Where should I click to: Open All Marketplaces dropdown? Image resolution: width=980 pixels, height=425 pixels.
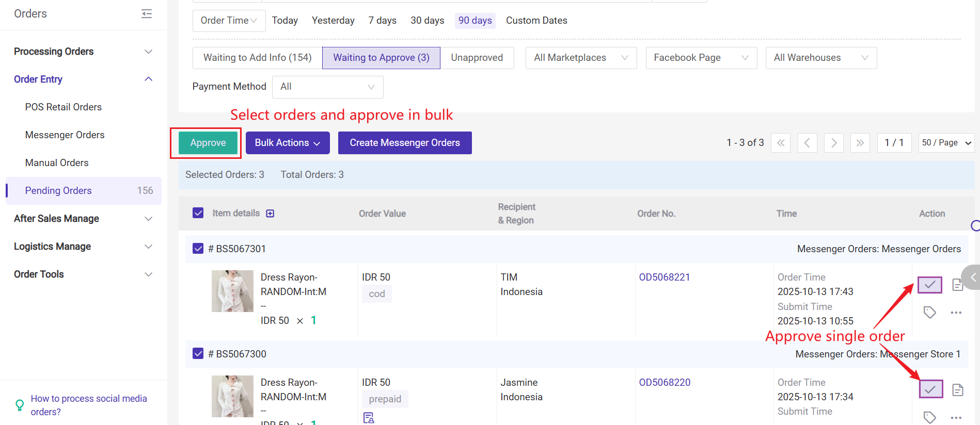(x=581, y=58)
